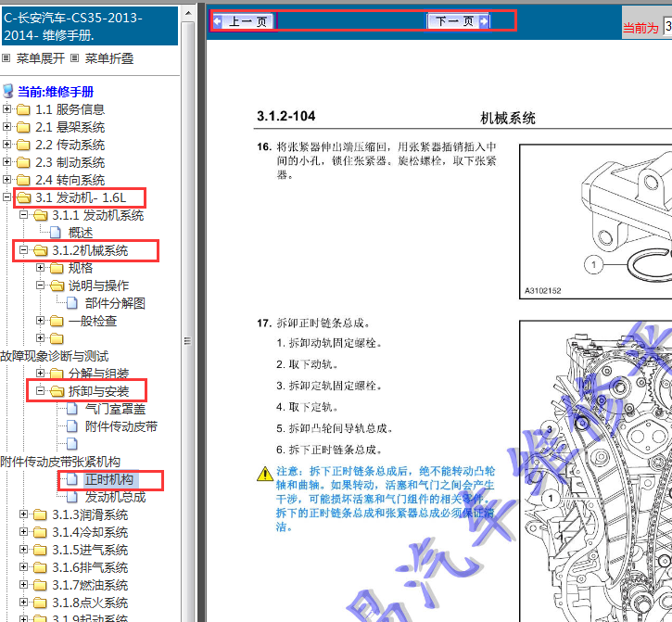672x622 pixels.
Task: Click the 上一页 previous page button
Action: click(243, 21)
